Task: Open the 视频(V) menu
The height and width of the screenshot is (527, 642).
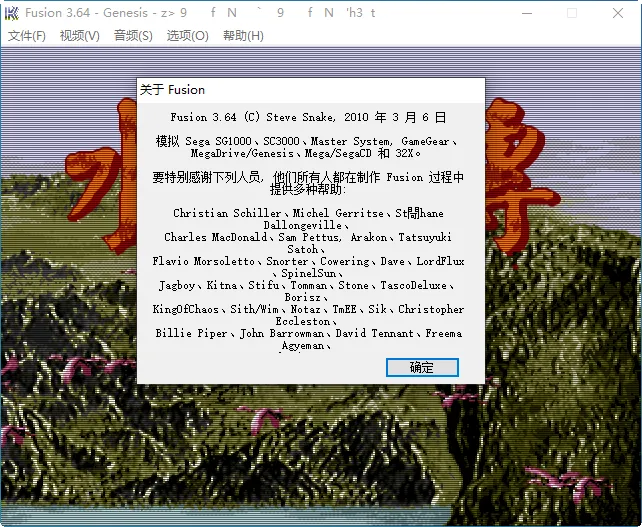Action: pos(80,36)
